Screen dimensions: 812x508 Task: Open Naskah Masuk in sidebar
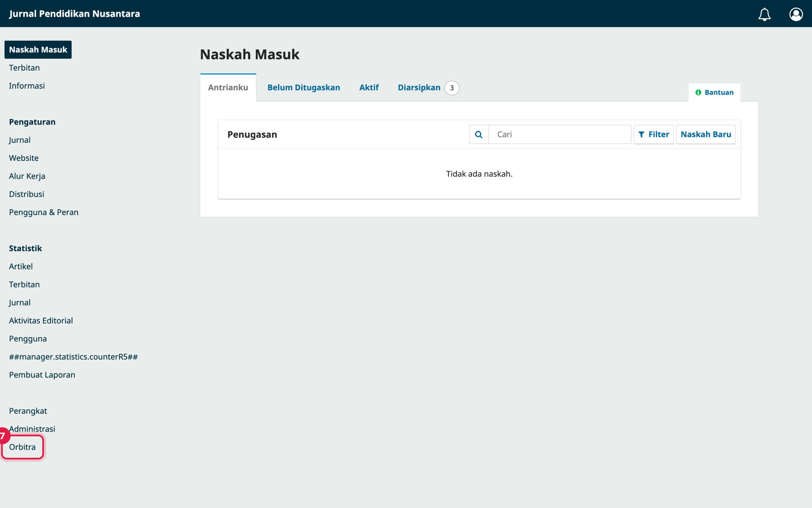38,50
